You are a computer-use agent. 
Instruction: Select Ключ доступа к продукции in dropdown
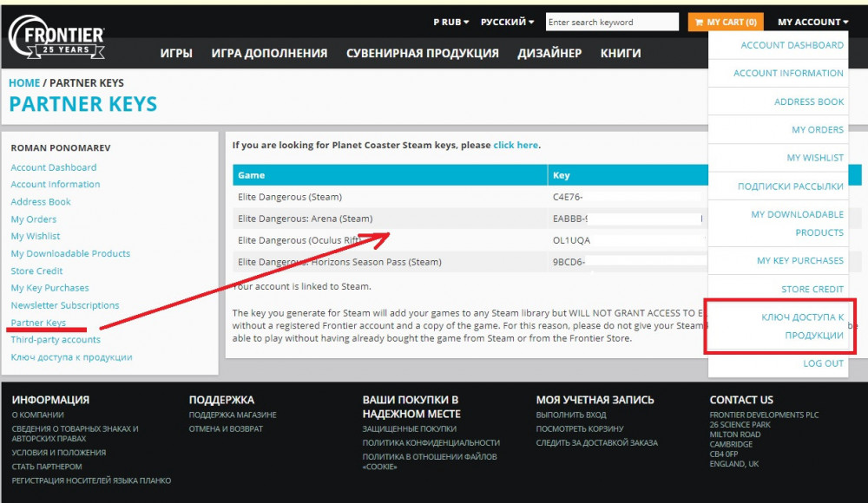pos(802,326)
